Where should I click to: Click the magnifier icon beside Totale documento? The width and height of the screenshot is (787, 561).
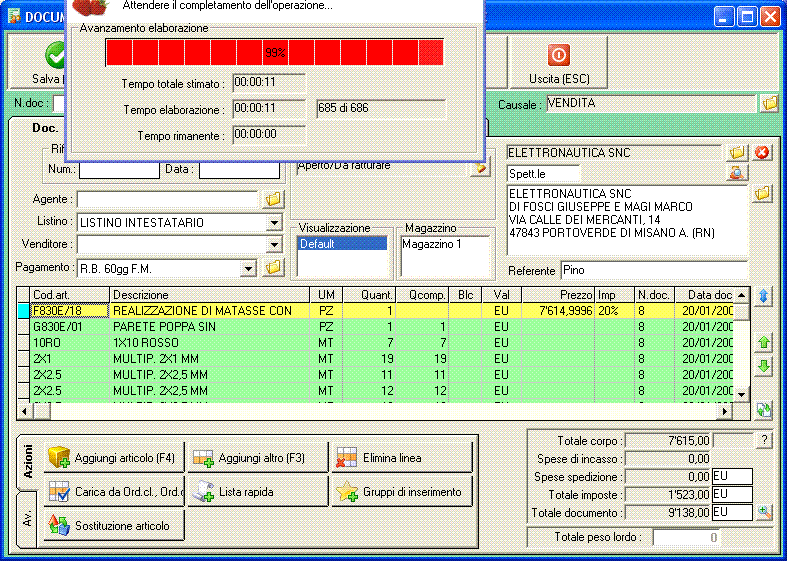click(764, 512)
